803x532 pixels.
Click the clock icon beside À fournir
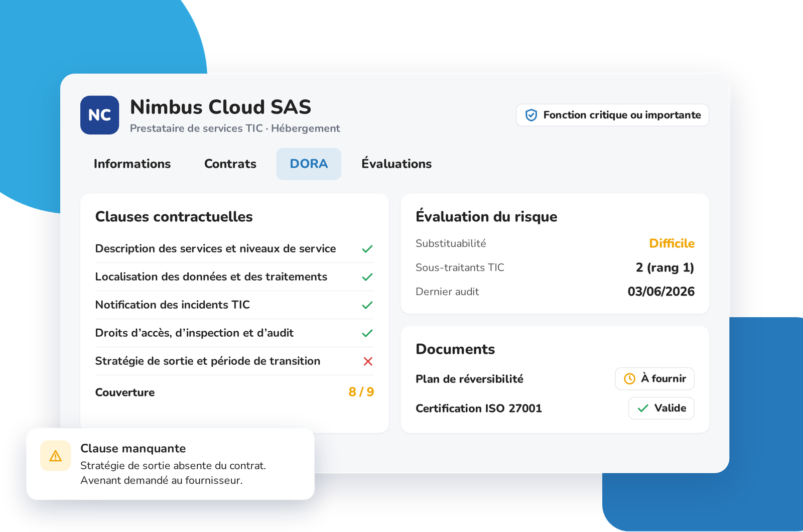(629, 379)
